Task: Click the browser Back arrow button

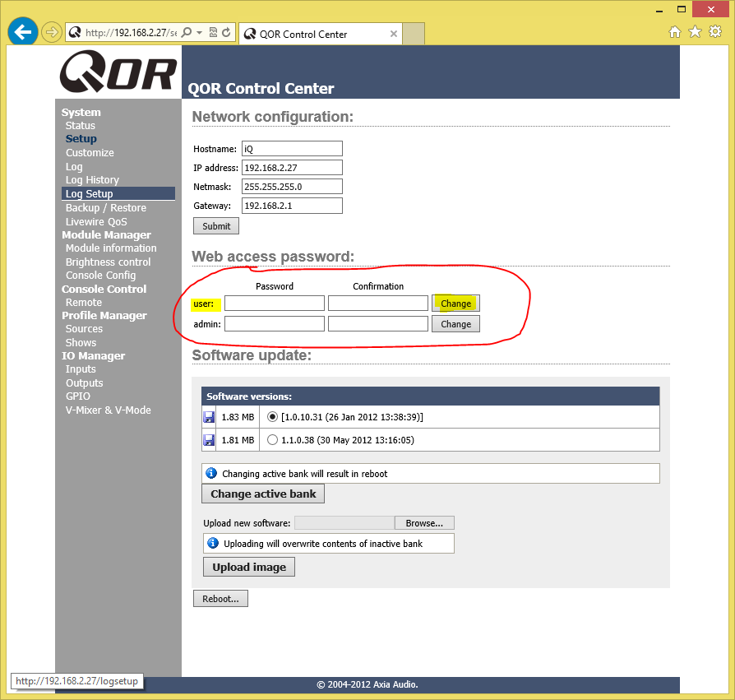Action: click(x=22, y=32)
